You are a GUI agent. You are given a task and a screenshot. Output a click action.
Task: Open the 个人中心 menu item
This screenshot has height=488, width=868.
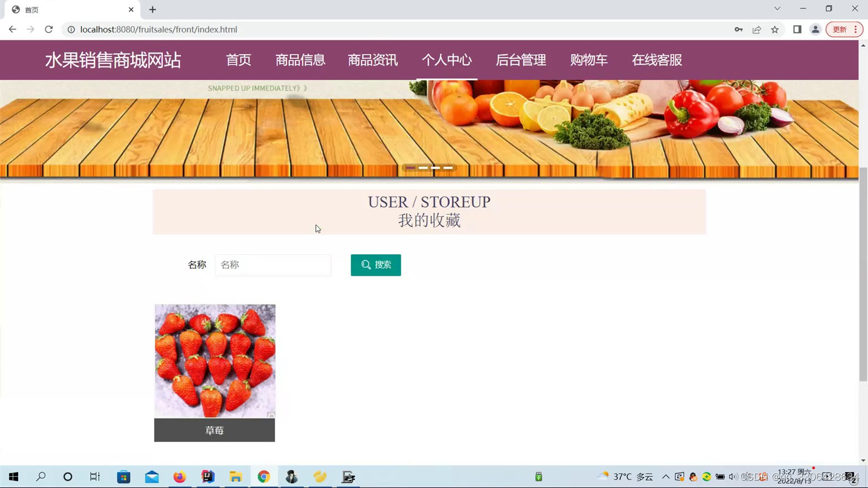446,60
